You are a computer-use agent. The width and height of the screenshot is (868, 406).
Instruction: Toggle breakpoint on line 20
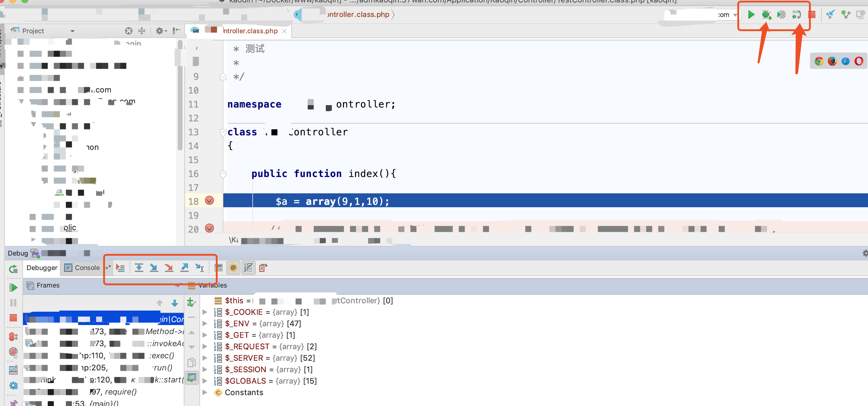tap(209, 228)
